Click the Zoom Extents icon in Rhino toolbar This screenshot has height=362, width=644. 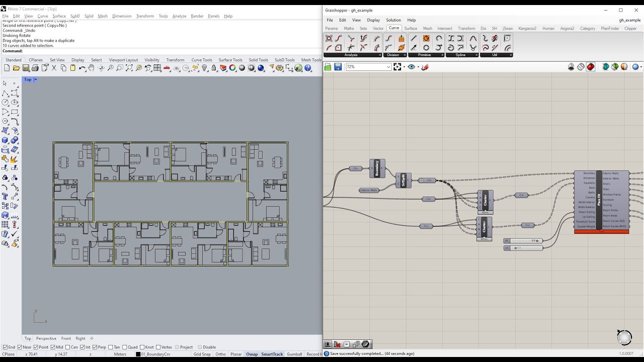click(129, 68)
